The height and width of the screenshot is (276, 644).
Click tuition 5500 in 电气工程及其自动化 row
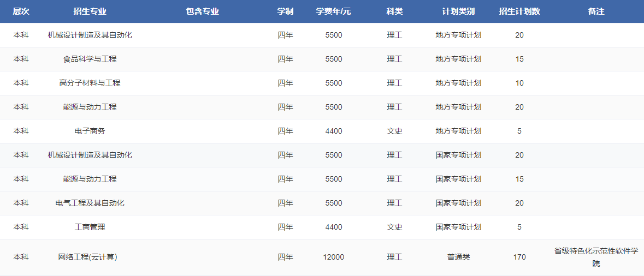click(x=334, y=203)
